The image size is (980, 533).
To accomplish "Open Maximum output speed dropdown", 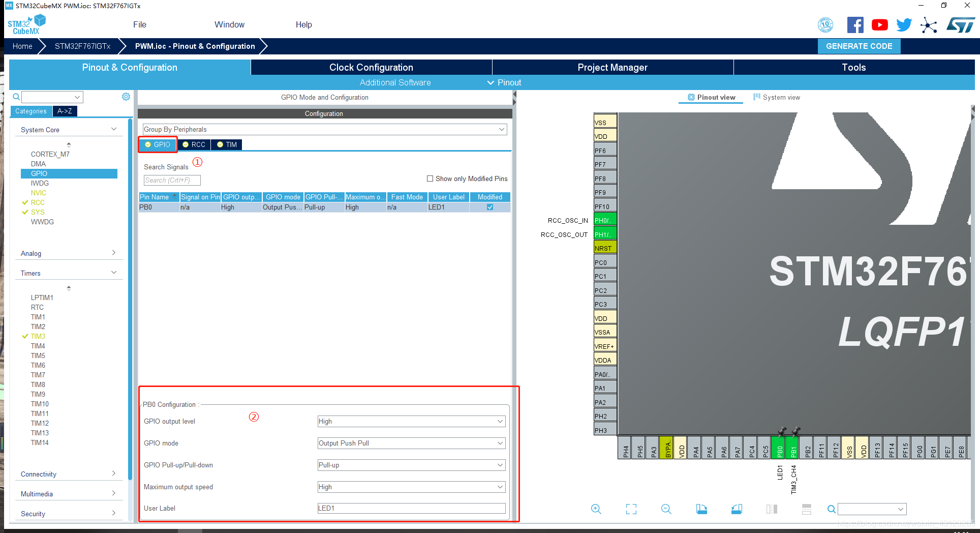I will point(411,487).
